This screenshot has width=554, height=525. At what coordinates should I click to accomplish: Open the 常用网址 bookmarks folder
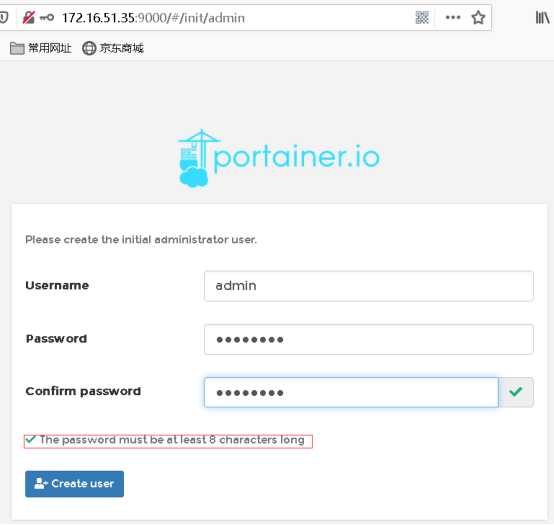[x=41, y=48]
